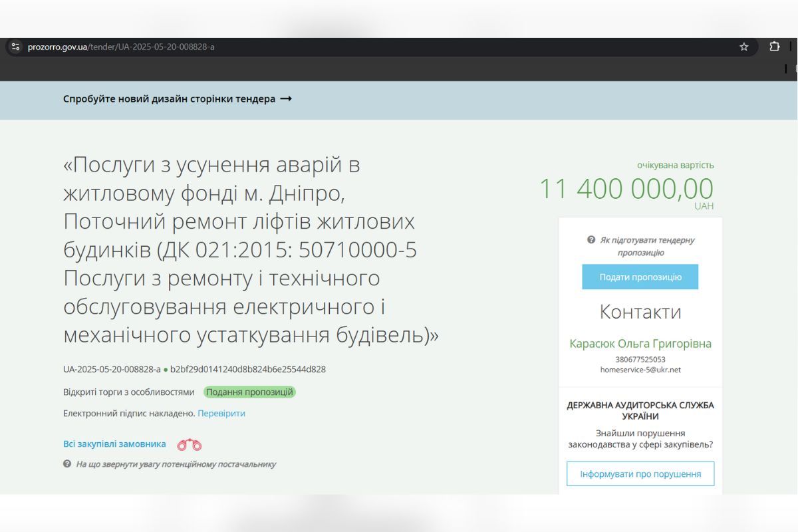Screen dimensions: 798x532
Task: Click the 'Подання пропозицій' status badge
Action: 249,392
